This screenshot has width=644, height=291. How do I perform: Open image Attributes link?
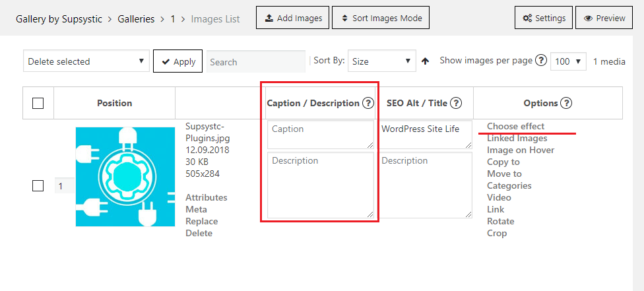[x=206, y=197]
